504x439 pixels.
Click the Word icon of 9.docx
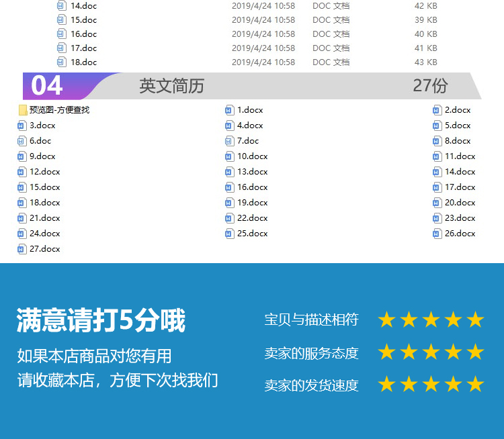22,156
